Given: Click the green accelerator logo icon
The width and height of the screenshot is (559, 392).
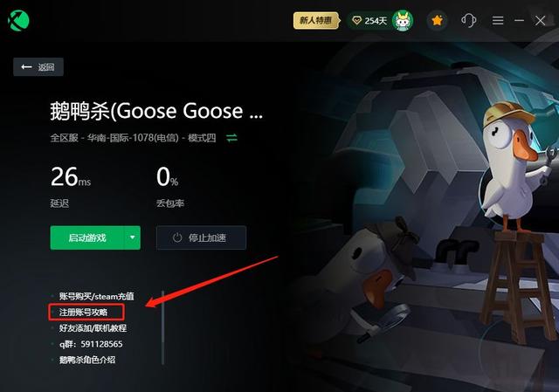Looking at the screenshot, I should [x=18, y=20].
